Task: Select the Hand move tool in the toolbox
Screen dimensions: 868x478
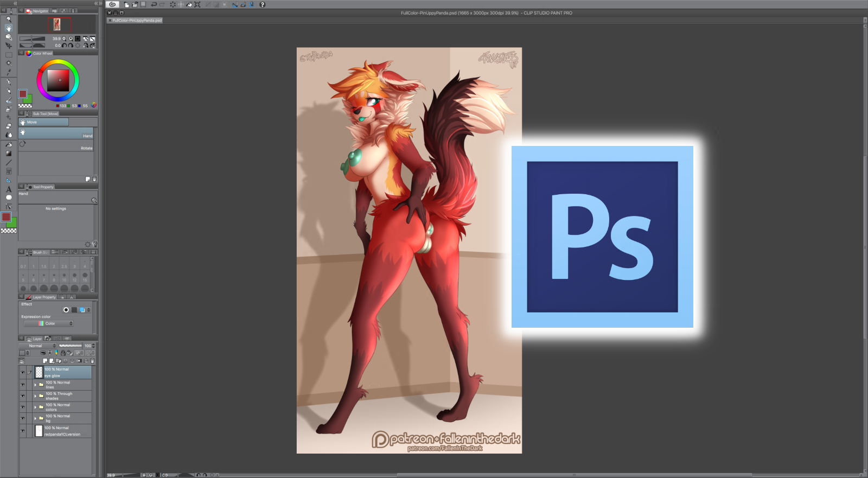Action: pyautogui.click(x=9, y=28)
